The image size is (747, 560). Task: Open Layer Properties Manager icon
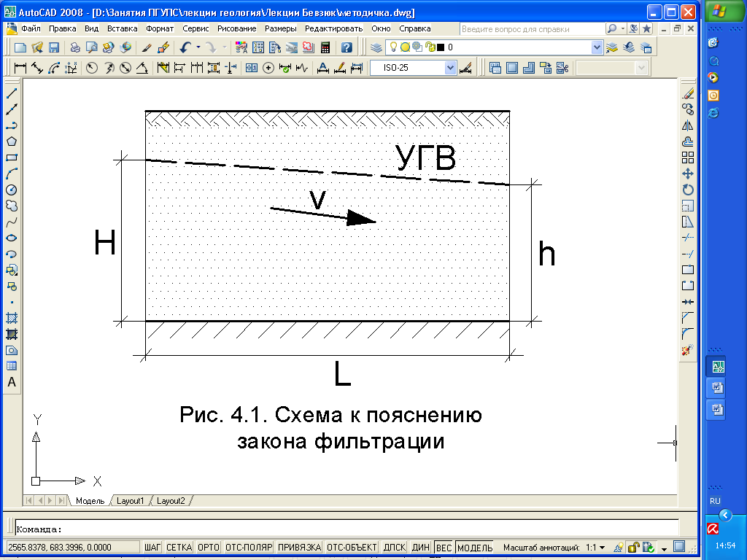[376, 47]
